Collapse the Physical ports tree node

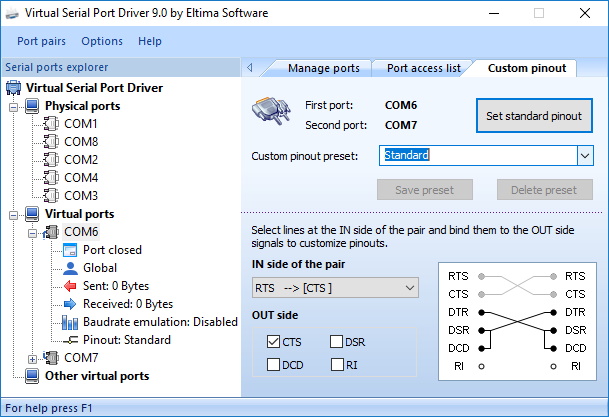coord(14,107)
